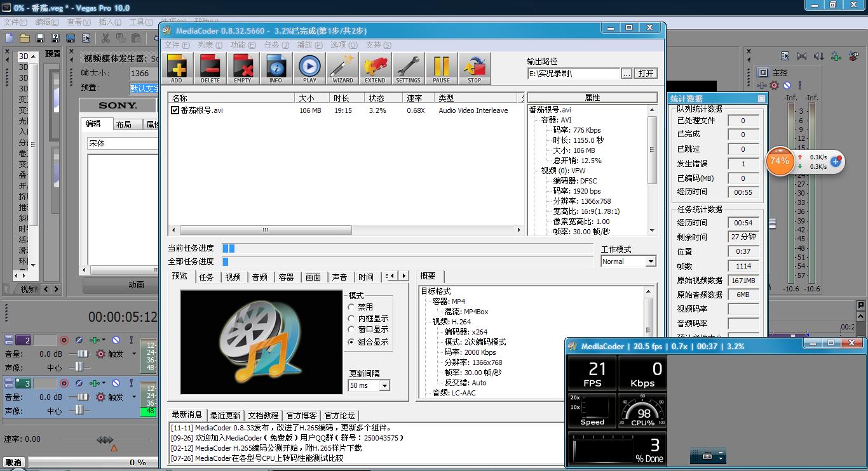
Task: Open SETTINGS from the MediaCoder toolbar
Action: click(x=408, y=69)
